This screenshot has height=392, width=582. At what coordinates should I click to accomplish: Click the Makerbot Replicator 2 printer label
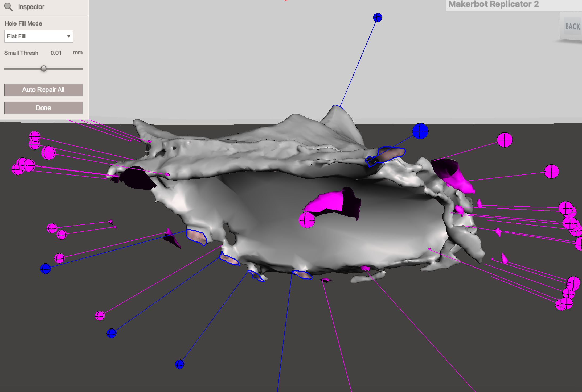click(x=493, y=4)
